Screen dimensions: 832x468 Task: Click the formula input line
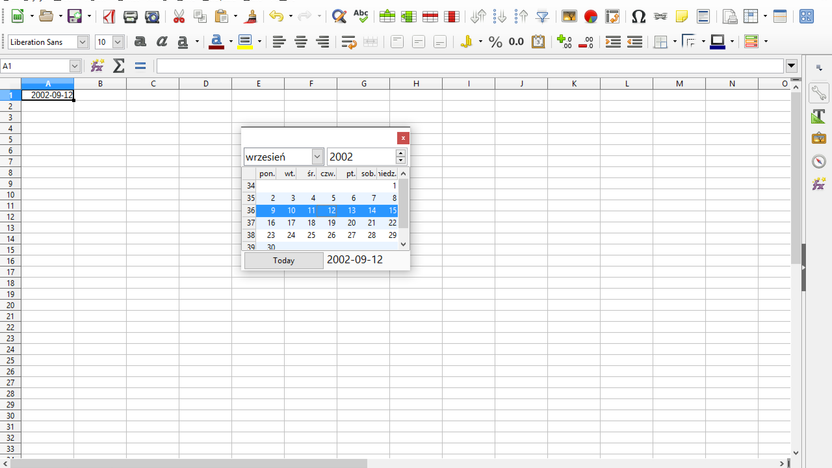click(x=470, y=66)
